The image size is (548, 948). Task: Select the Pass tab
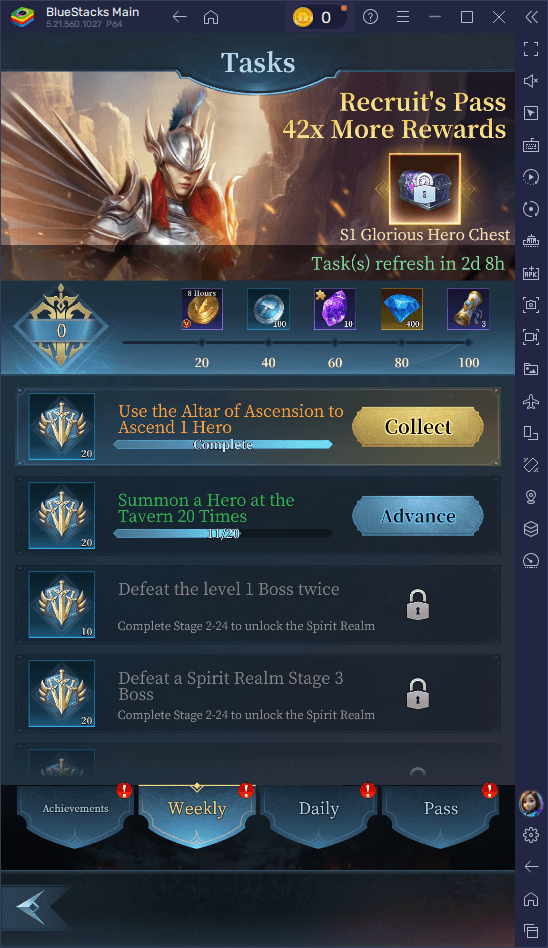441,809
